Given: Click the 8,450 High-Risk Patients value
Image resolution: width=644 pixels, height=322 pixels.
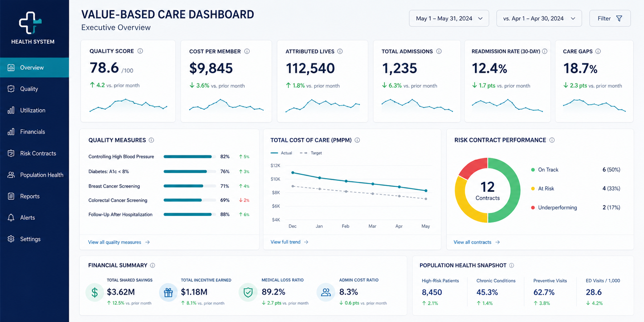Looking at the screenshot, I should click(432, 292).
